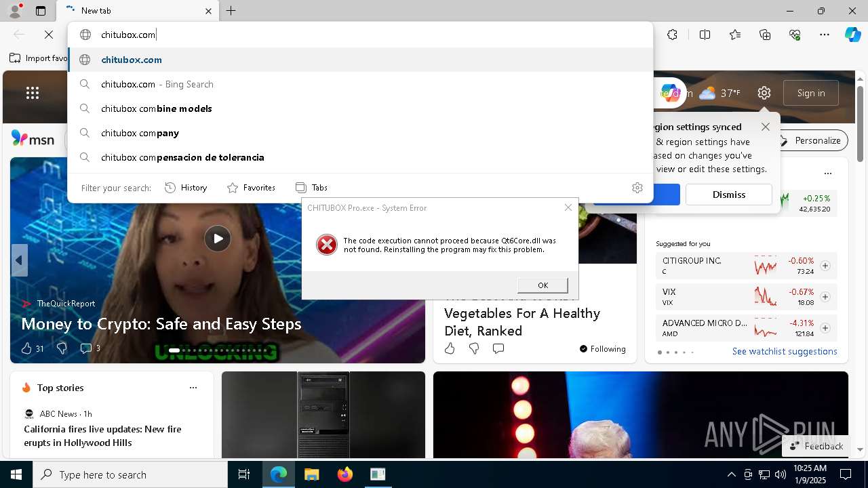Toggle Following on Vegetables article

(602, 349)
